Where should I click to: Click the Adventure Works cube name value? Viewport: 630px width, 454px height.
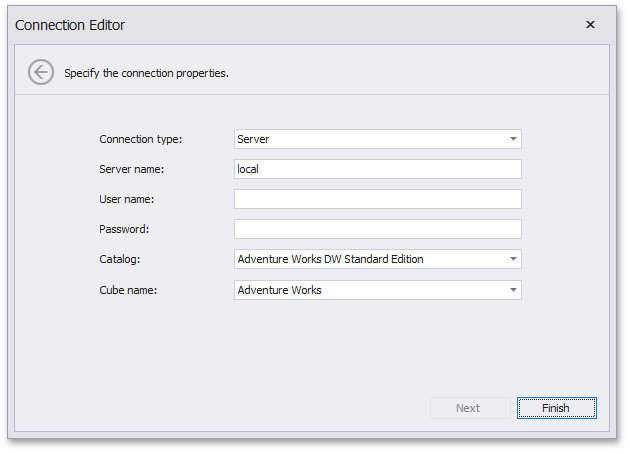[x=279, y=290]
